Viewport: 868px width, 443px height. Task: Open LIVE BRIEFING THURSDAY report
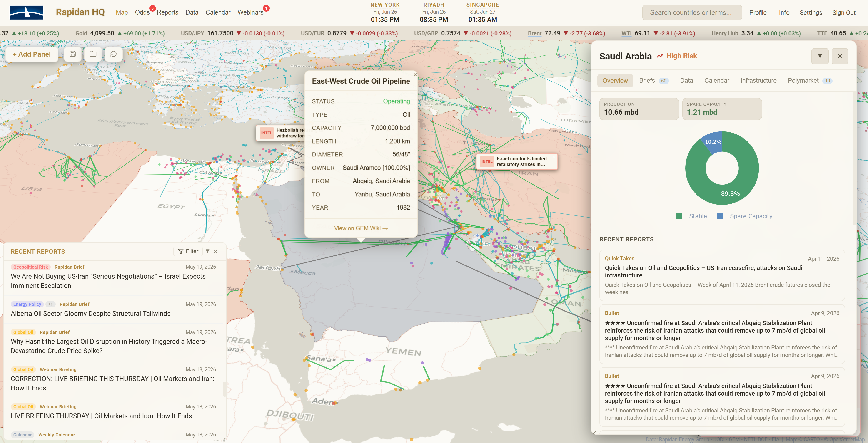click(x=113, y=411)
